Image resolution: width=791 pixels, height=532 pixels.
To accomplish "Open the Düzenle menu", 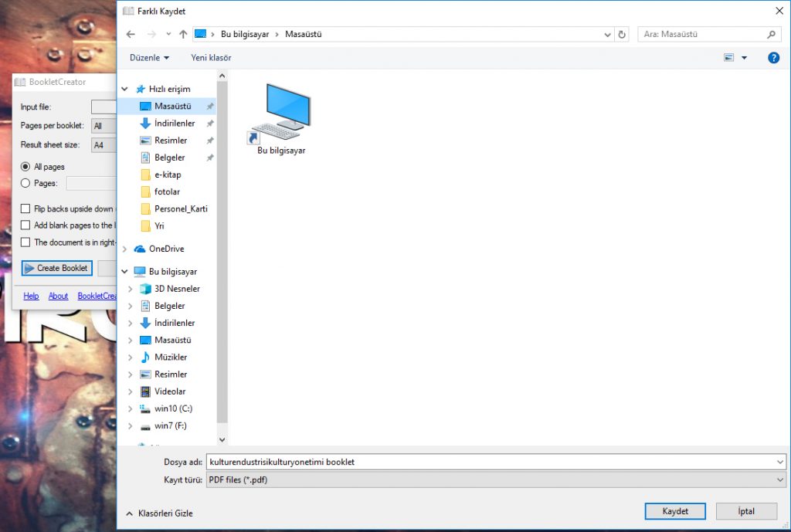I will click(149, 57).
